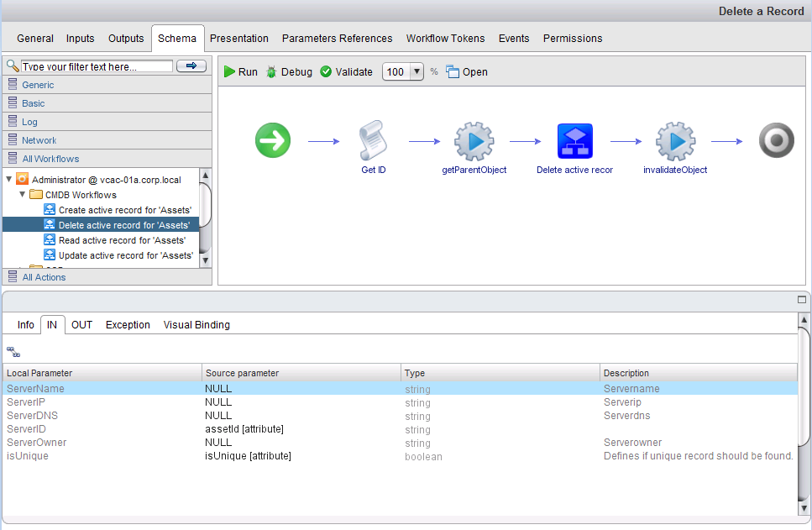Expand the Network palette section
Screen dimensions: 812x530
[107, 140]
